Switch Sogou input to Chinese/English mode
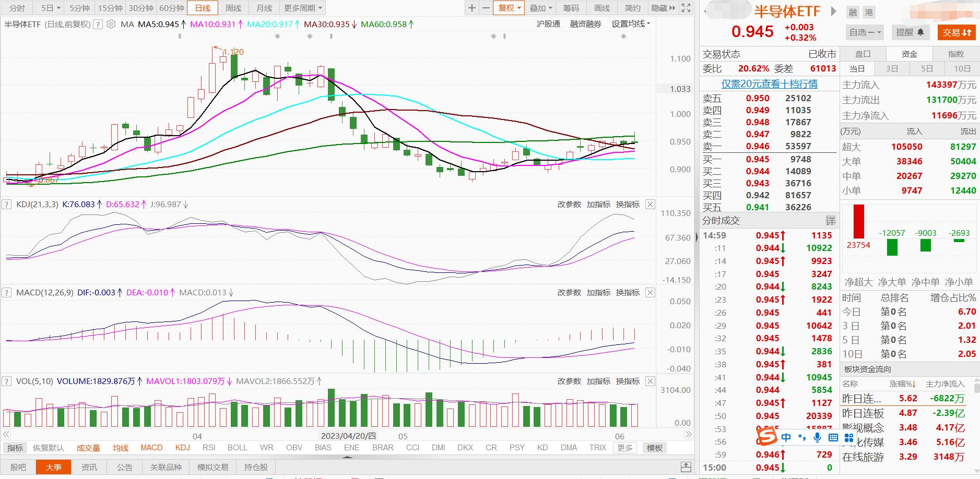 click(x=786, y=438)
